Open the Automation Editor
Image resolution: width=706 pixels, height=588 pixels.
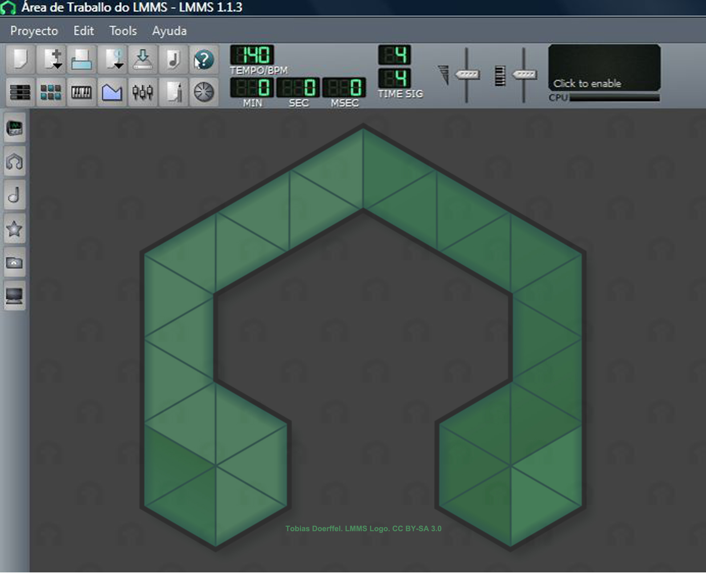pos(112,92)
